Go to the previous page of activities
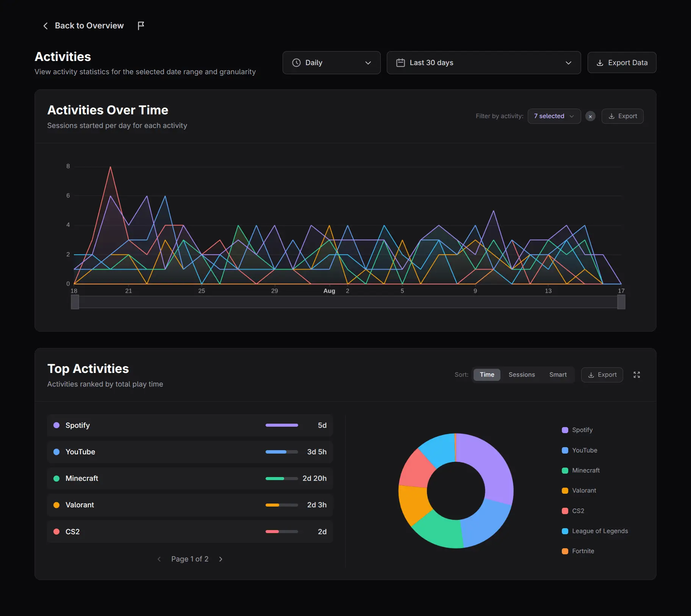The image size is (691, 616). (x=159, y=559)
